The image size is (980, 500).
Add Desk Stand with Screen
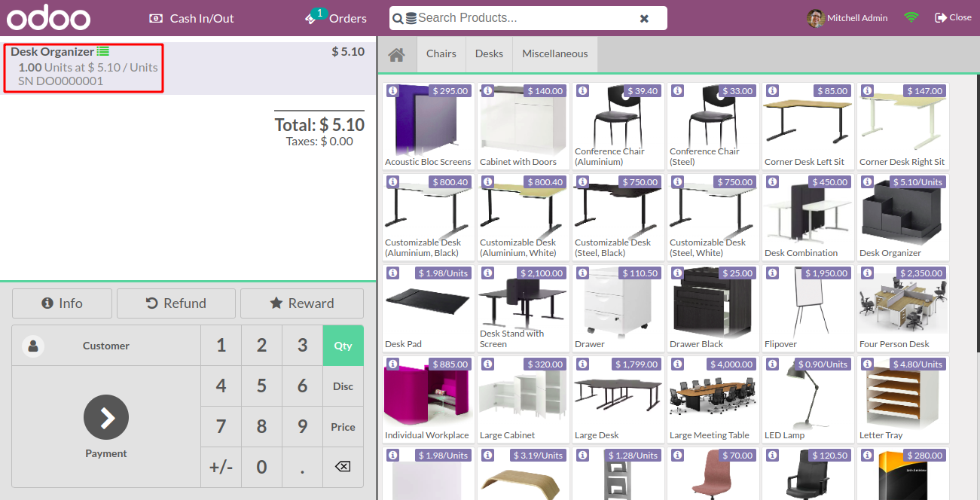524,308
